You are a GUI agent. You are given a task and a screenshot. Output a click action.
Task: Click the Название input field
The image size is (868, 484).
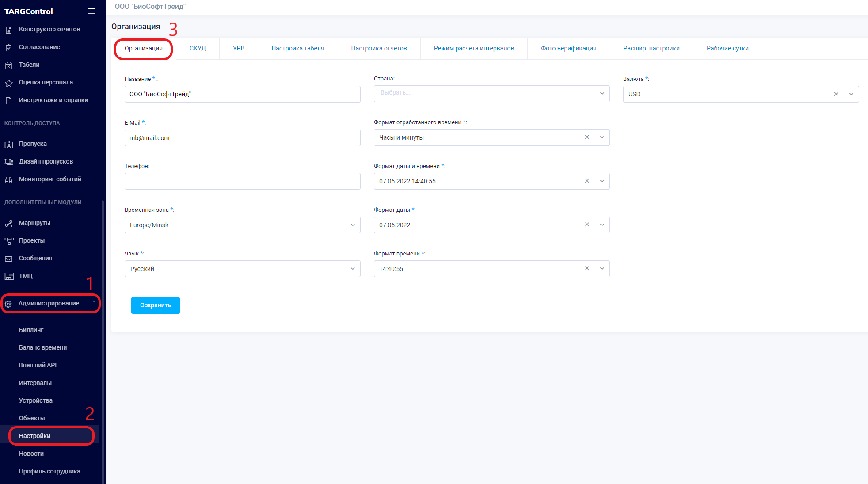pos(242,94)
